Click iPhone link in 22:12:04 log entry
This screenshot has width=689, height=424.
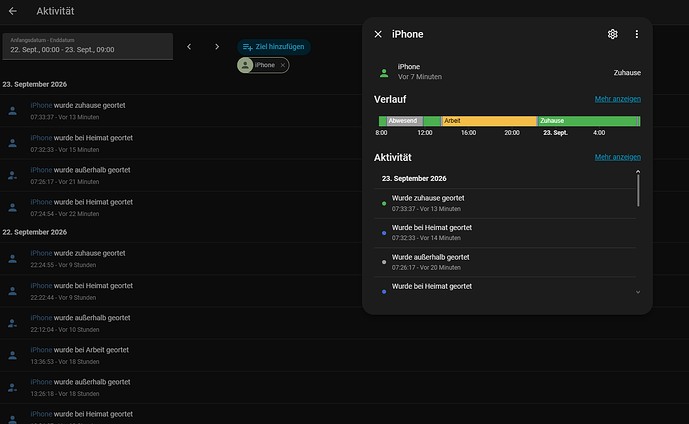(41, 318)
